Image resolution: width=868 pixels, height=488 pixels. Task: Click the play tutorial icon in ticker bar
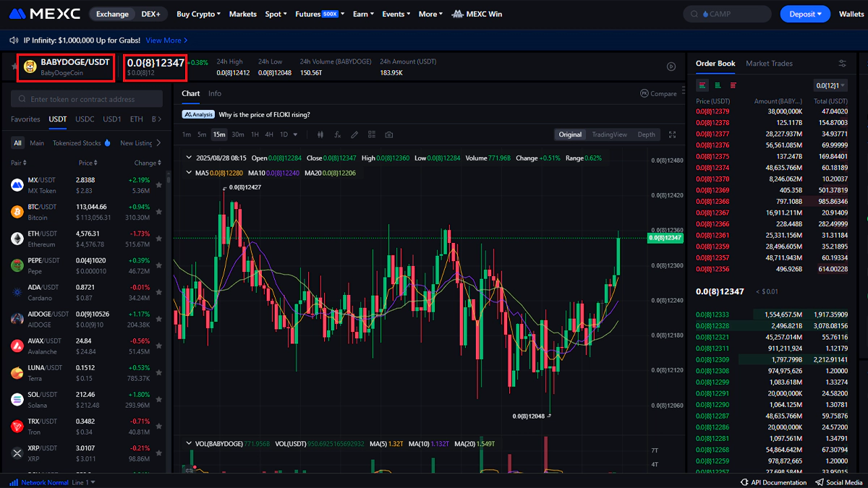click(x=671, y=67)
